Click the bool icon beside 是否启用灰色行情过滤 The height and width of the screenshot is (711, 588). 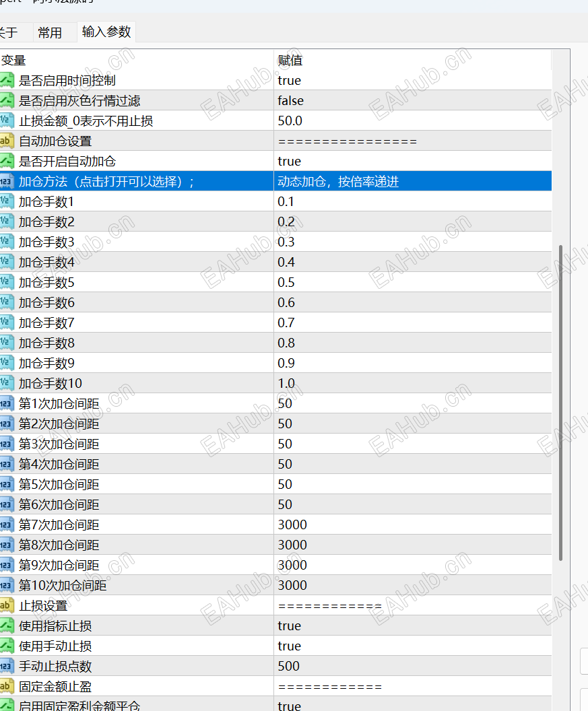[x=7, y=100]
